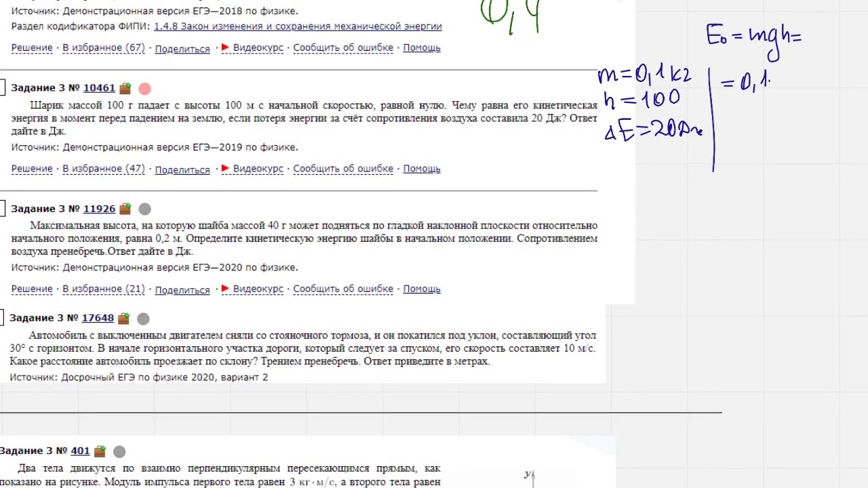Show Решение above task 10461
The height and width of the screenshot is (488, 868).
tap(32, 48)
